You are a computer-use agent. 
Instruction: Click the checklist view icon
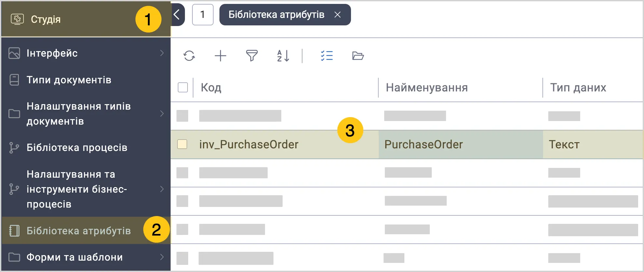(327, 56)
